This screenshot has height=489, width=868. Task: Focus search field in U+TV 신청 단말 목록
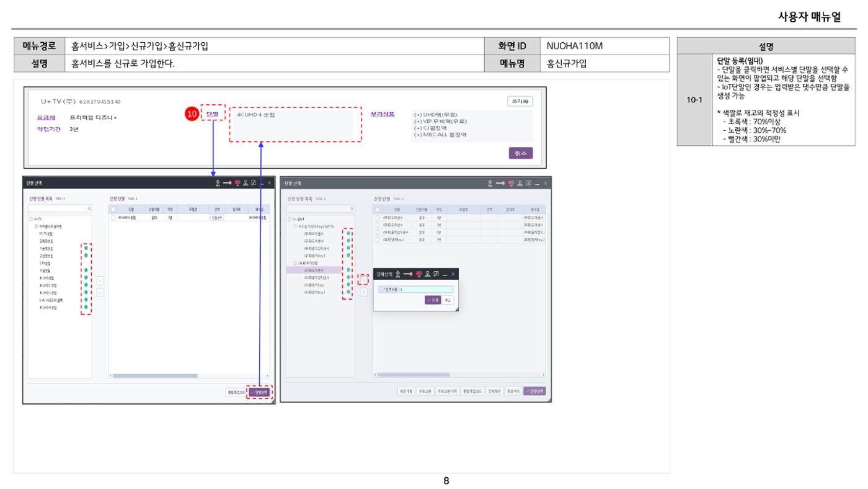click(x=60, y=209)
